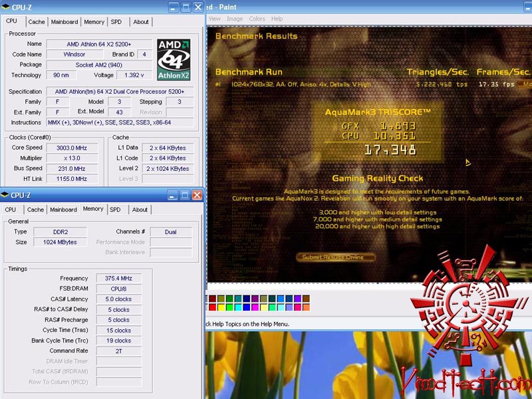Image resolution: width=532 pixels, height=399 pixels.
Task: Open the Colors menu in Paint
Action: (x=257, y=19)
